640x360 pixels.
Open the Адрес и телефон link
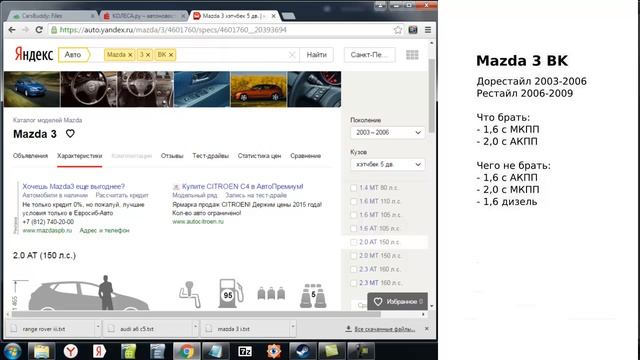[x=104, y=230]
